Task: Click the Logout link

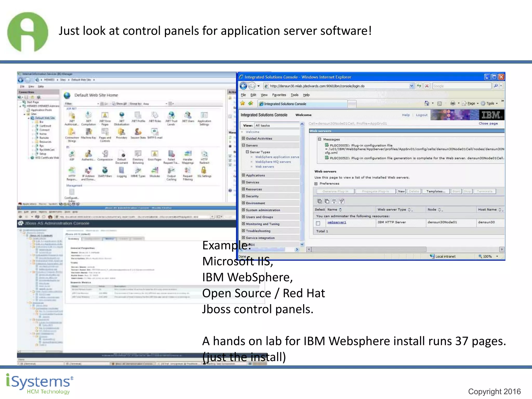Action: [422, 115]
